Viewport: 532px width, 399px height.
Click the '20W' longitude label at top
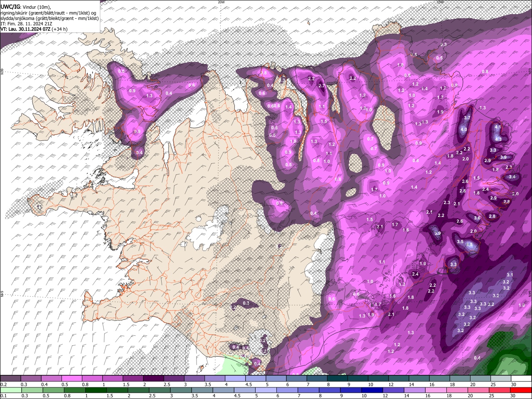coord(221,2)
